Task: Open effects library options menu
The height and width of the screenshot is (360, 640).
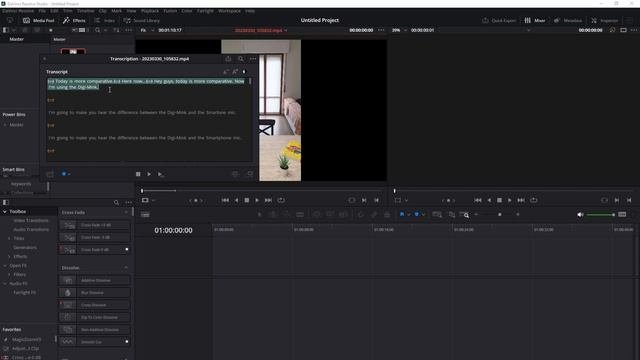Action: click(x=129, y=202)
